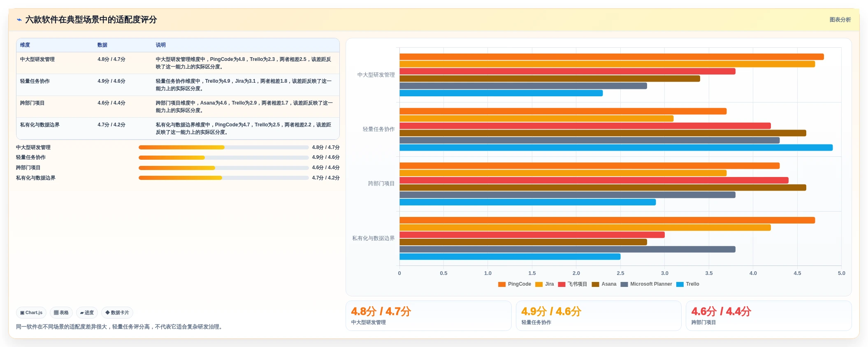868x347 pixels.
Task: Select the 数据卡片 tag chip
Action: coord(117,313)
